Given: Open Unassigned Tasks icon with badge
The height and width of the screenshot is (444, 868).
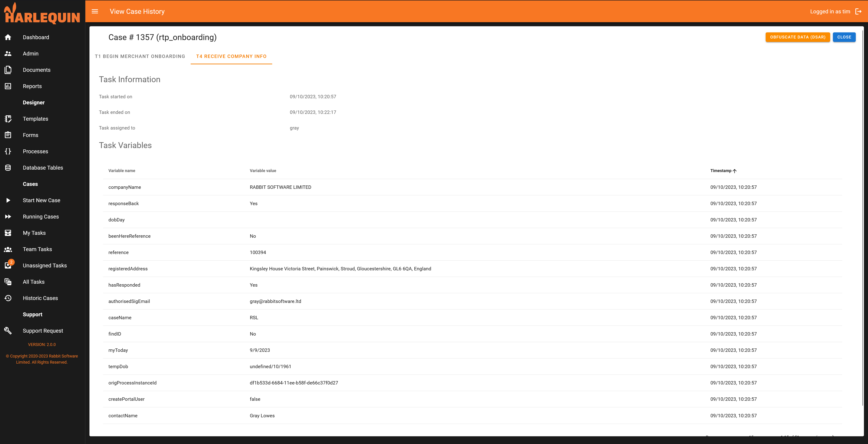Looking at the screenshot, I should coord(8,265).
